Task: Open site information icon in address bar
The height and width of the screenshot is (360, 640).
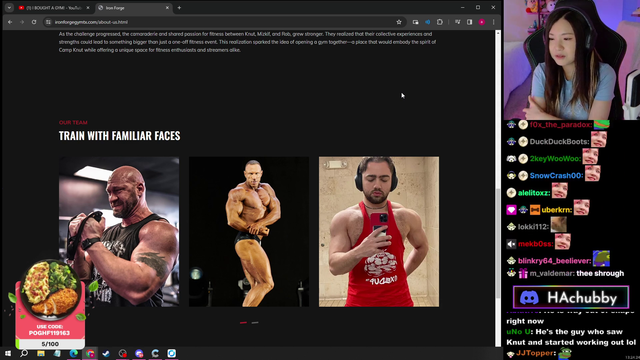Action: 48,22
